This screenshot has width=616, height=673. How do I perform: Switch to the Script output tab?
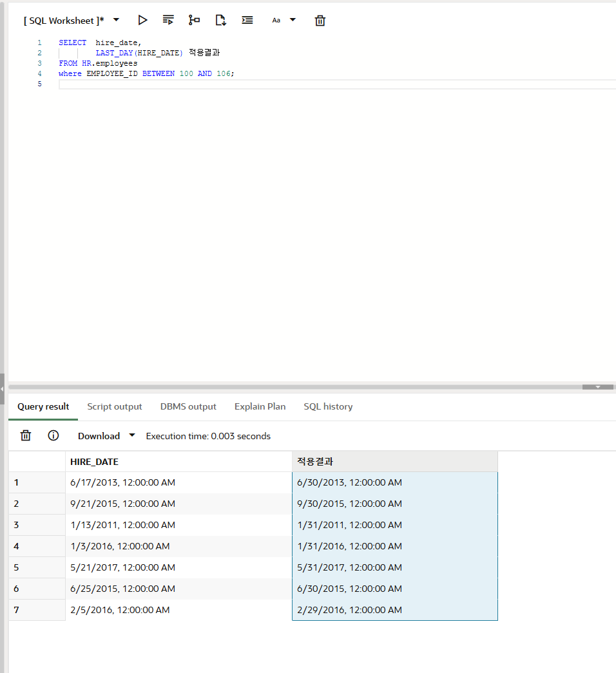pyautogui.click(x=114, y=406)
